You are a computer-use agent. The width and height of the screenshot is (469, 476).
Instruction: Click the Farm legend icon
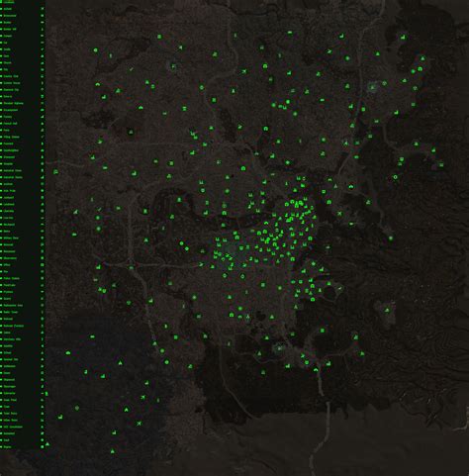43,131
